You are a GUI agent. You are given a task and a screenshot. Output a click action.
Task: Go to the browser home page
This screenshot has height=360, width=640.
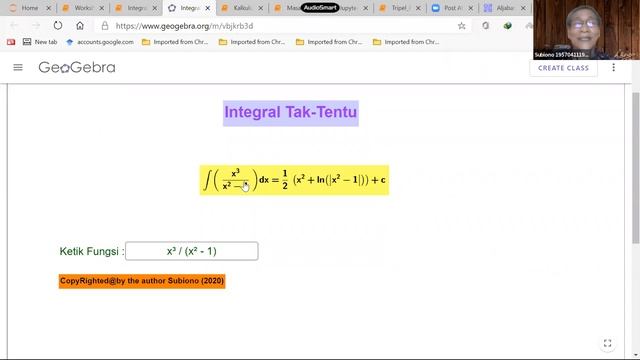(x=80, y=26)
